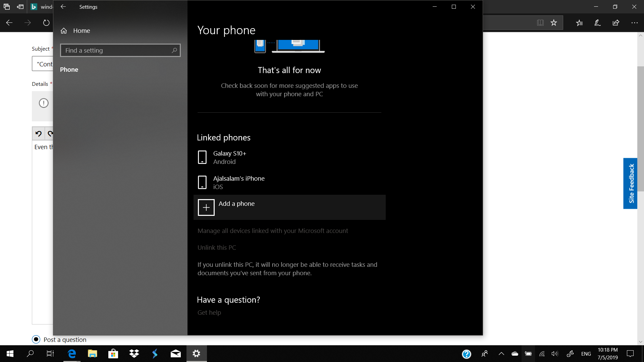Open File Explorer from taskbar

point(93,354)
